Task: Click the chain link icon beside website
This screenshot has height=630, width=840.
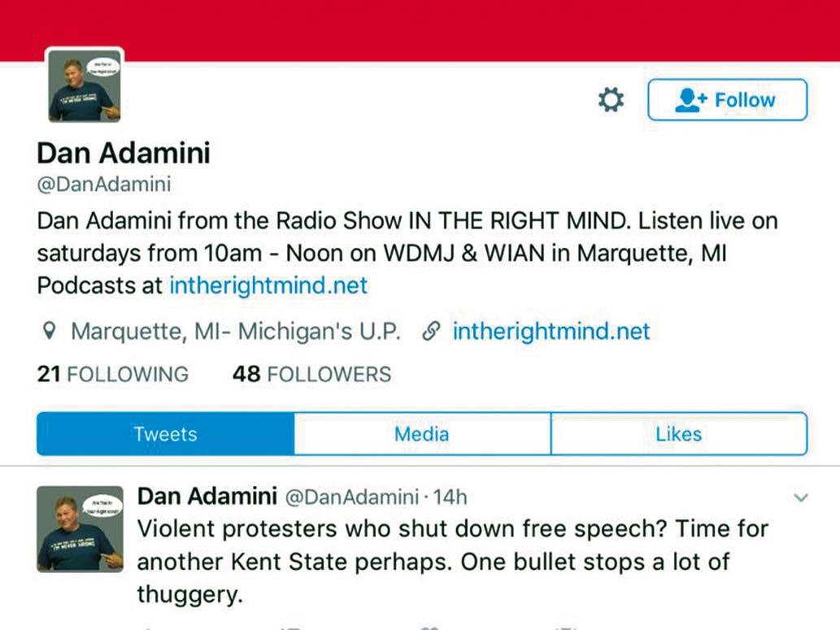Action: [431, 331]
